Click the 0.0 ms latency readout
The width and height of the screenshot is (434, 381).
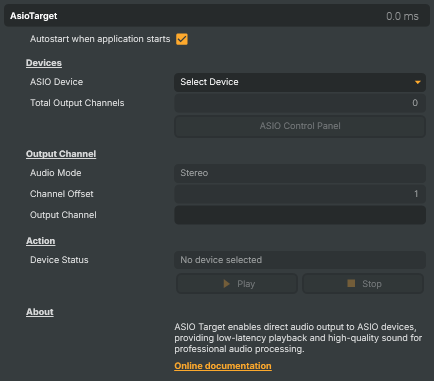[402, 16]
